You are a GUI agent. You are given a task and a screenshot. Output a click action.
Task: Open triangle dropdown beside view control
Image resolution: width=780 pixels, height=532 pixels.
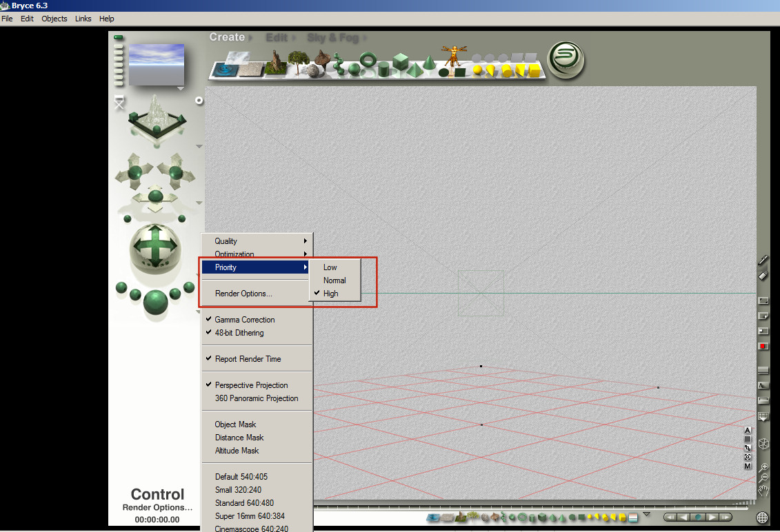click(x=199, y=147)
